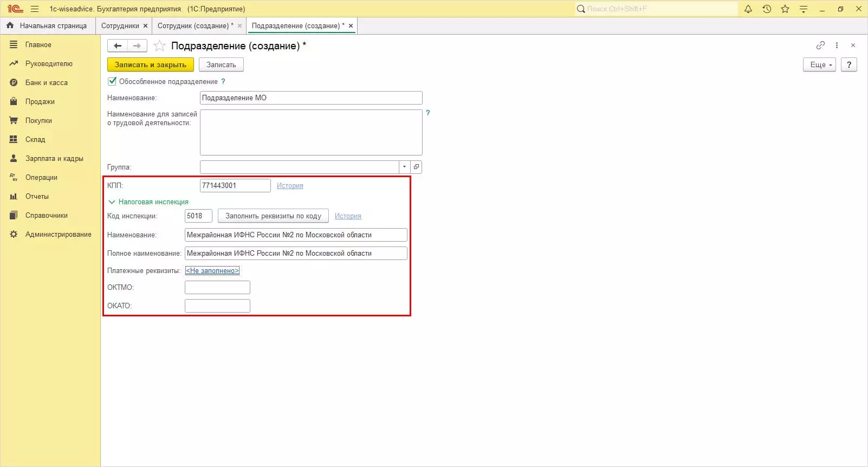The image size is (868, 467).
Task: Edit the Полное наименование field
Action: click(x=296, y=253)
